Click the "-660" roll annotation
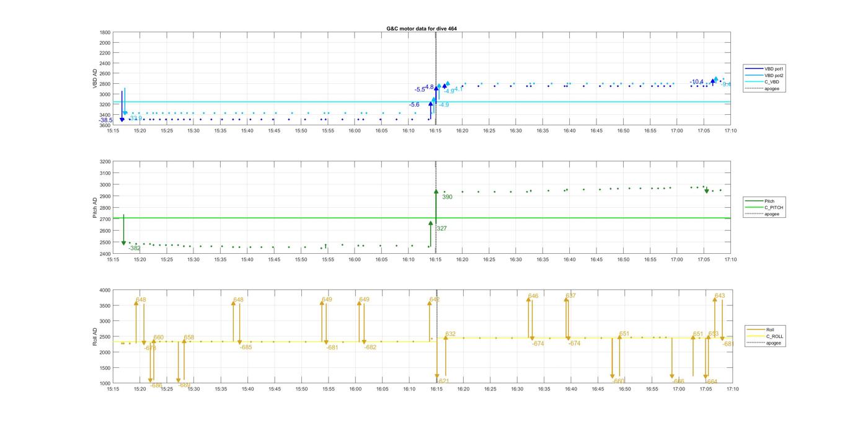Viewport: 868px width, 430px height. [x=618, y=381]
